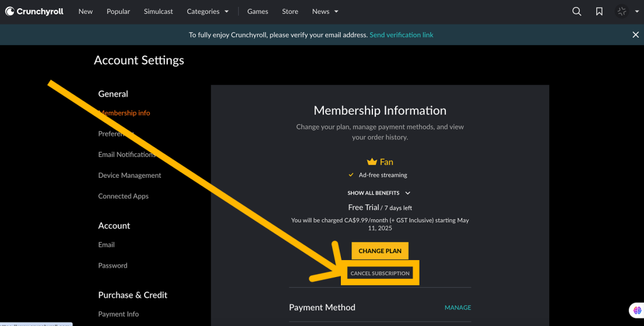Open the News dropdown menu
Image resolution: width=644 pixels, height=326 pixels.
tap(325, 11)
